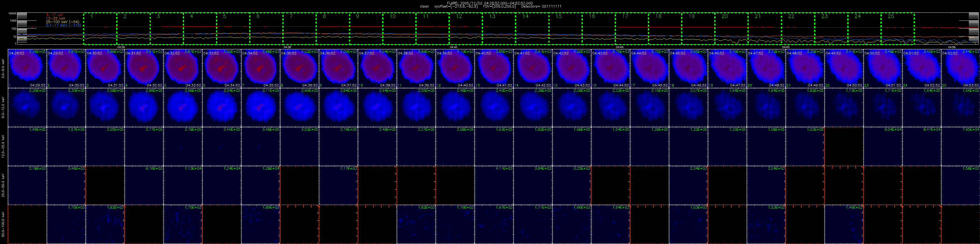Open 3.0-6.0 keV image starting 04:45:52
This screenshot has width=980, height=244.
coord(688,69)
